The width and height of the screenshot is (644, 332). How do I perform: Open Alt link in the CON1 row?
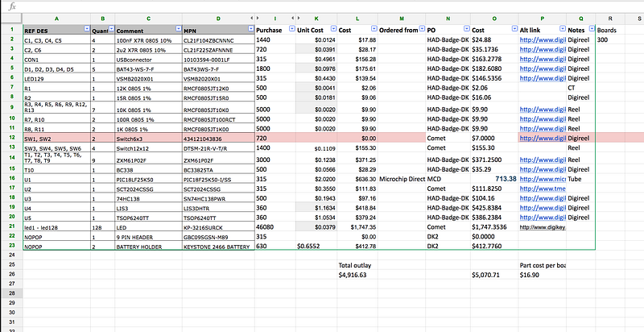[x=543, y=59]
